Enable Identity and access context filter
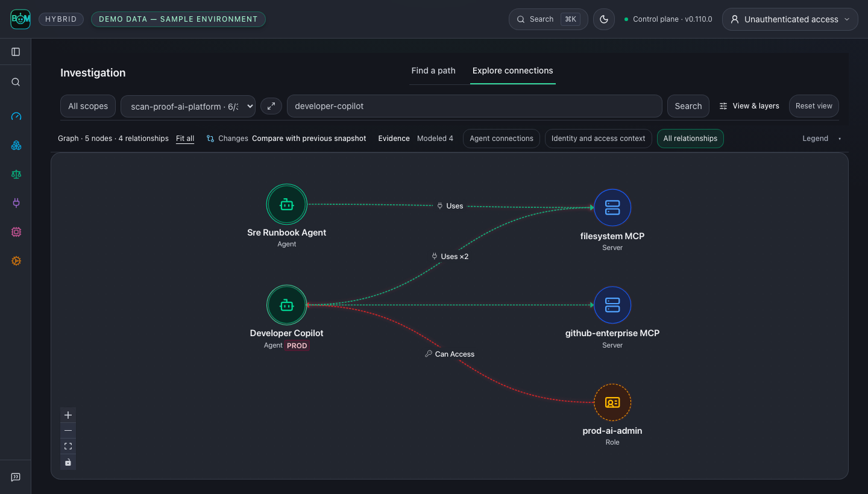The width and height of the screenshot is (868, 494). coord(599,139)
